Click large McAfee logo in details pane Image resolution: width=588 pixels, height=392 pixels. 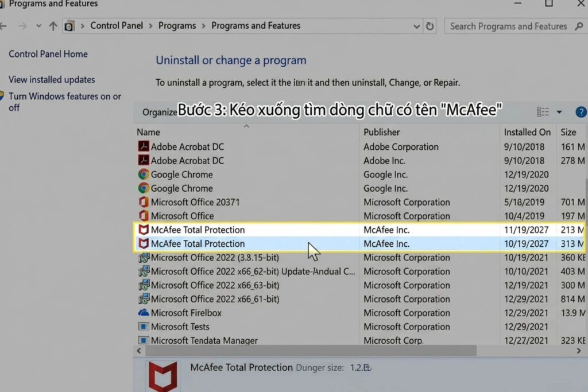click(x=163, y=377)
